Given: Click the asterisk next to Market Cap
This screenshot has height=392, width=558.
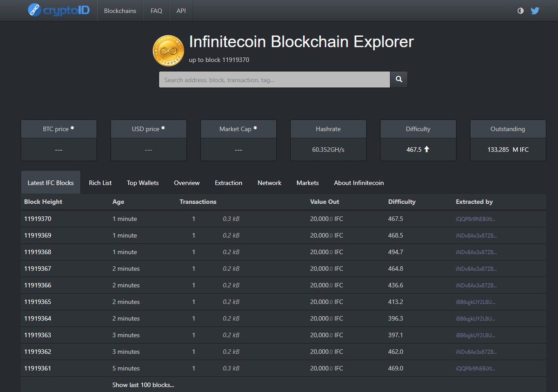Looking at the screenshot, I should [x=255, y=128].
